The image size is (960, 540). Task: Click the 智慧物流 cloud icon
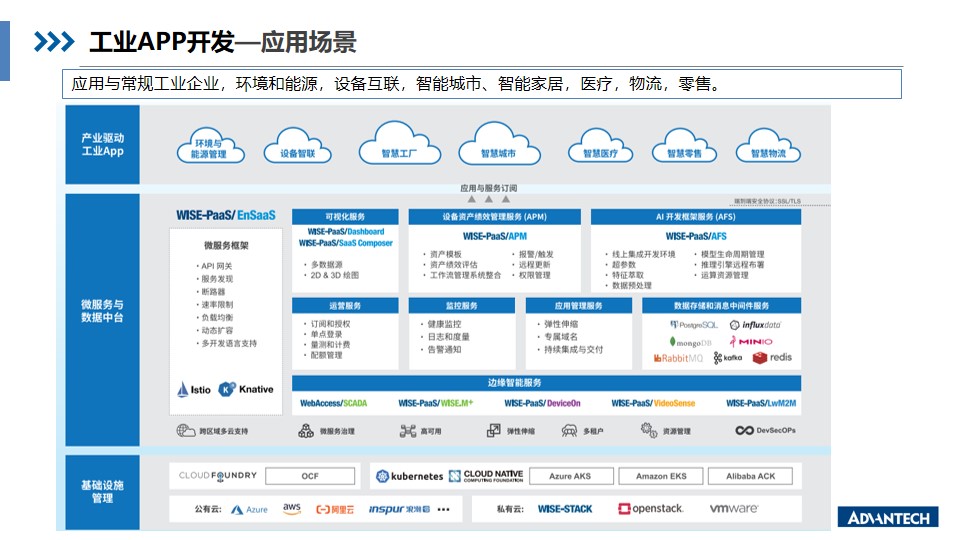768,146
